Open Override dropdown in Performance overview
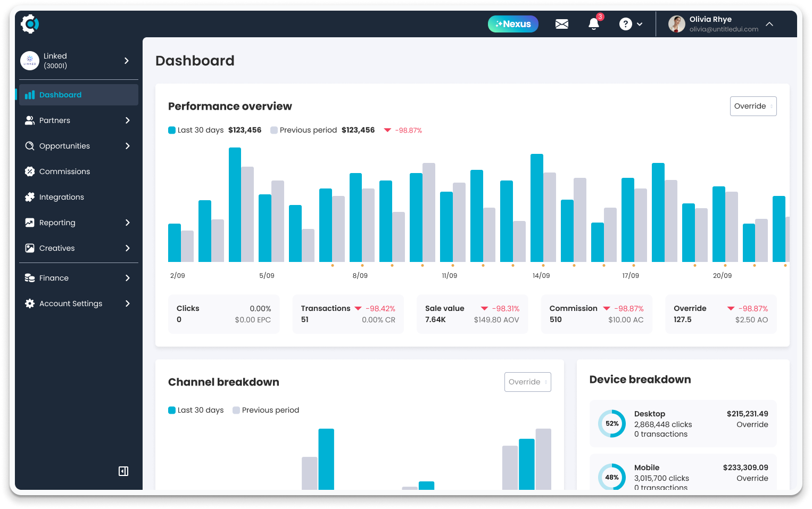The image size is (812, 509). point(753,106)
